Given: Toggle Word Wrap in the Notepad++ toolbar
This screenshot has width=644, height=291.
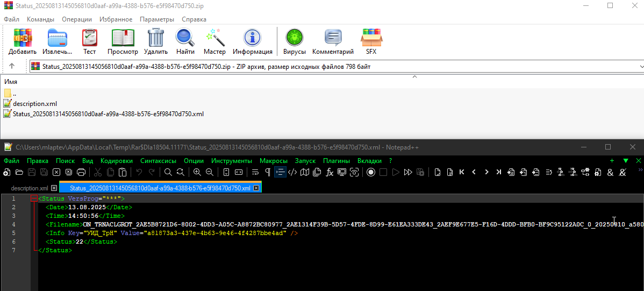Looking at the screenshot, I should click(x=255, y=172).
